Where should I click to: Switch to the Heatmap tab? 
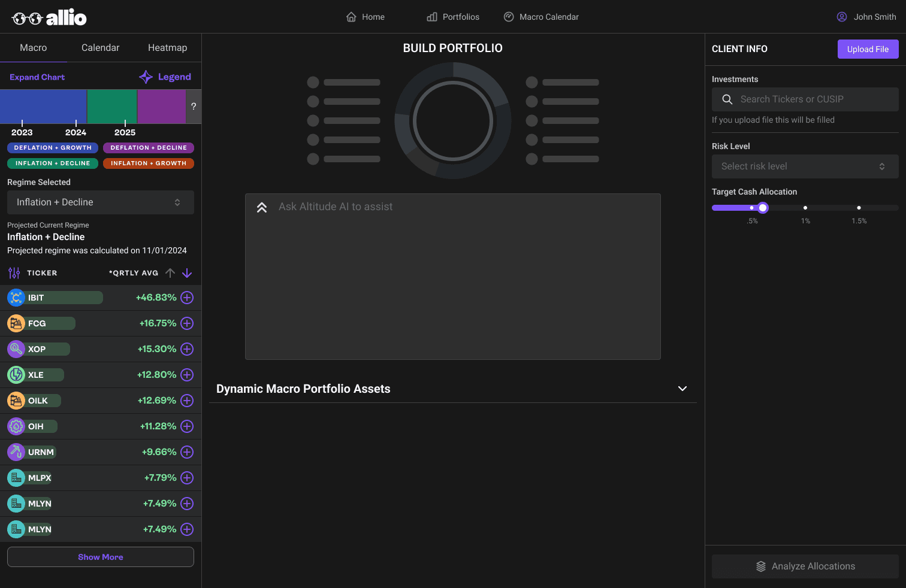[168, 48]
